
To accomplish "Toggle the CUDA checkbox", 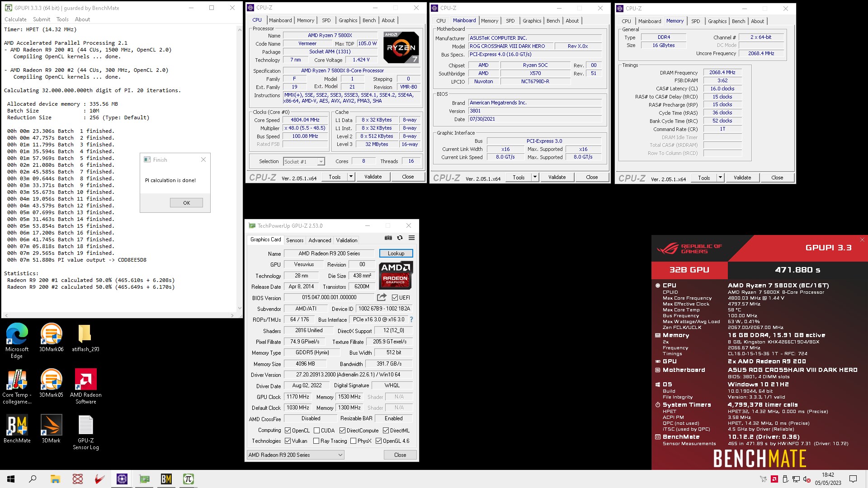I will pos(316,431).
